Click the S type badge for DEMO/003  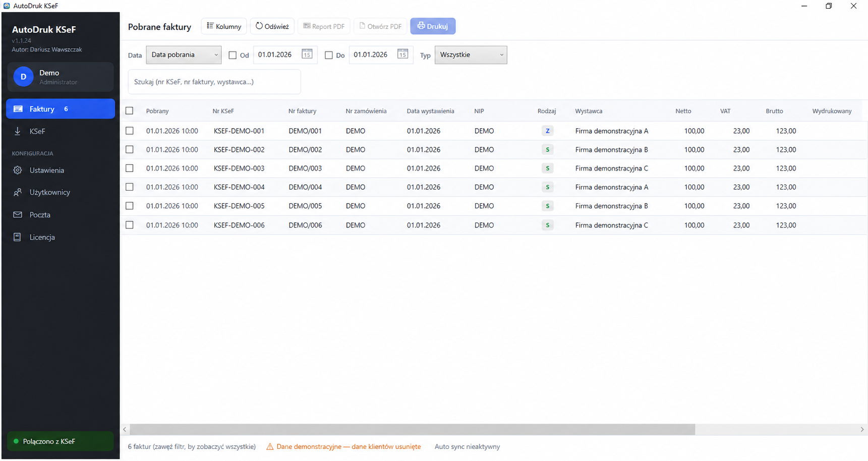pos(547,168)
